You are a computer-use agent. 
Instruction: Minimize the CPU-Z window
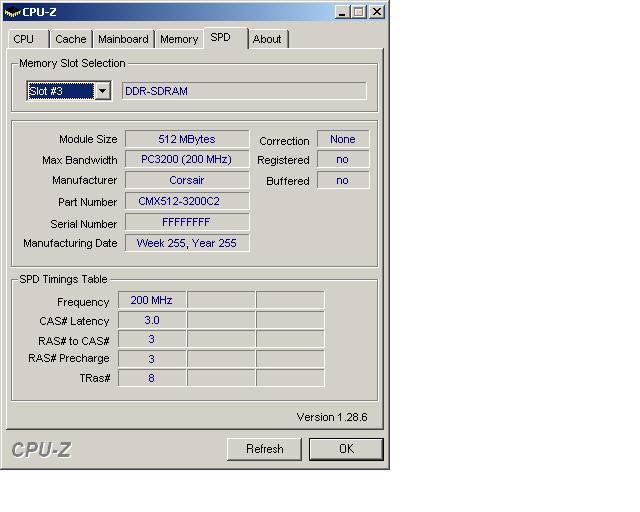(x=342, y=12)
